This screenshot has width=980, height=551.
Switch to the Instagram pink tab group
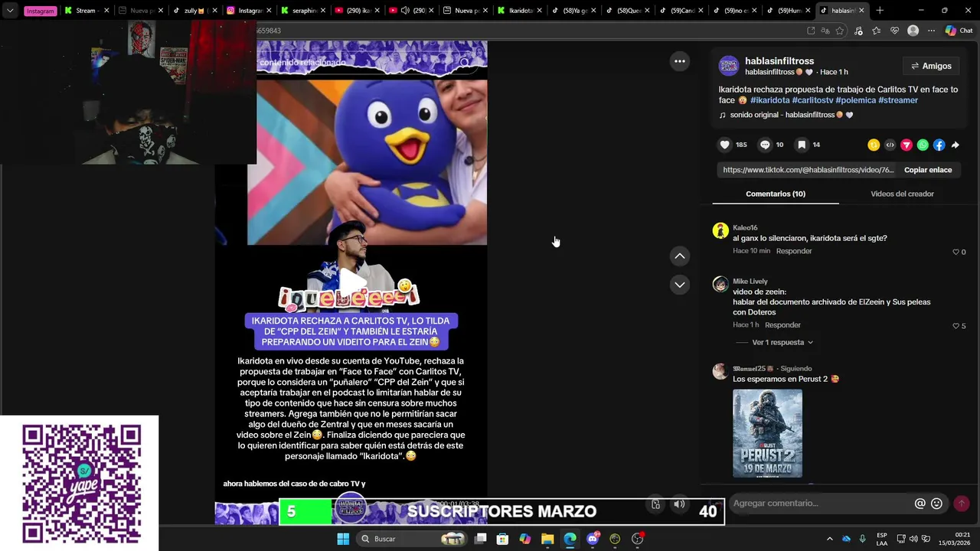40,11
